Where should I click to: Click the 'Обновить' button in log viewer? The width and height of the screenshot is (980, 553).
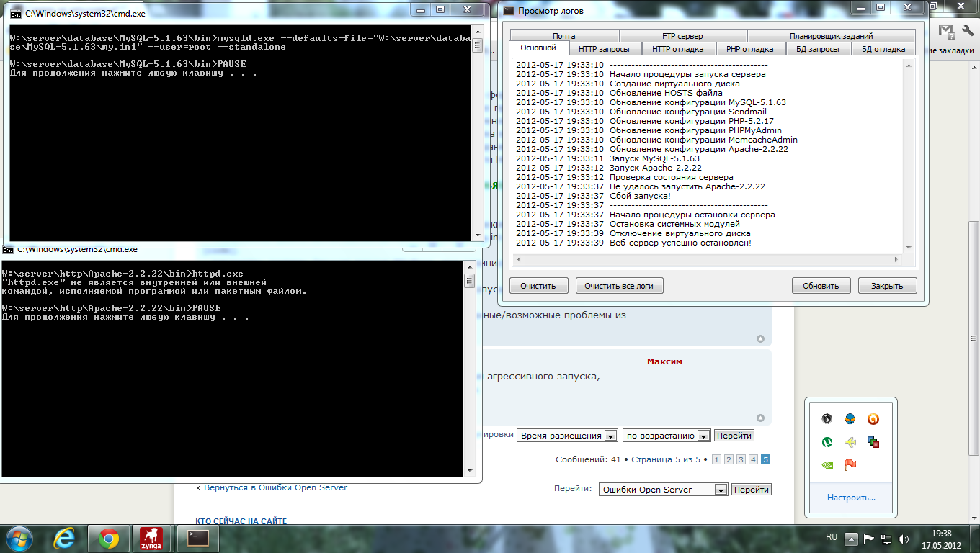[x=821, y=286]
